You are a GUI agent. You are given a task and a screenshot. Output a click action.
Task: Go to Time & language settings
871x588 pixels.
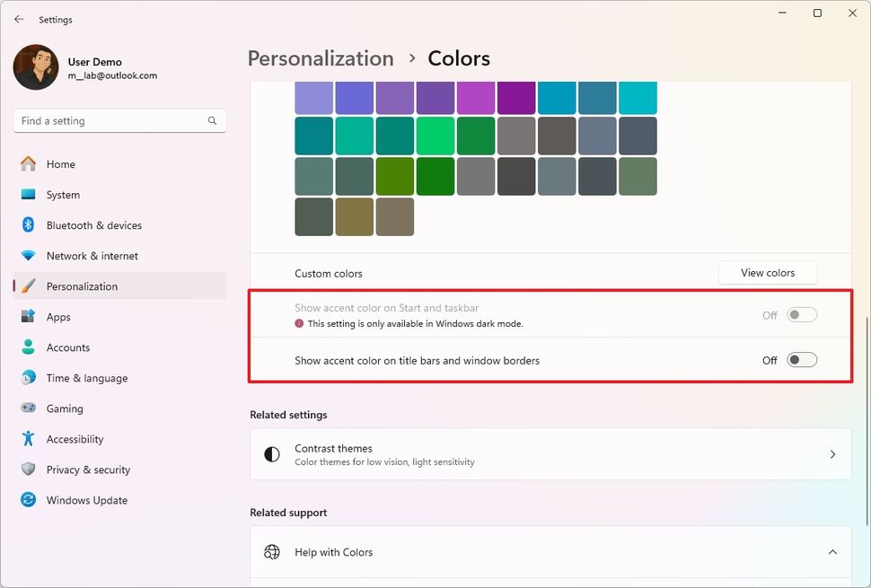tap(86, 378)
